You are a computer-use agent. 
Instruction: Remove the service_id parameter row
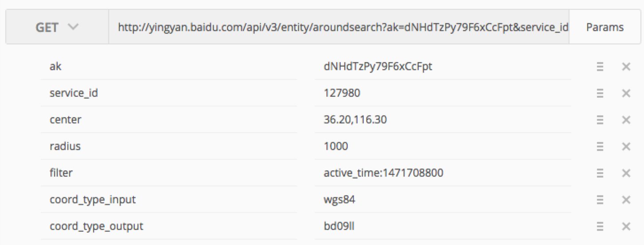(626, 94)
